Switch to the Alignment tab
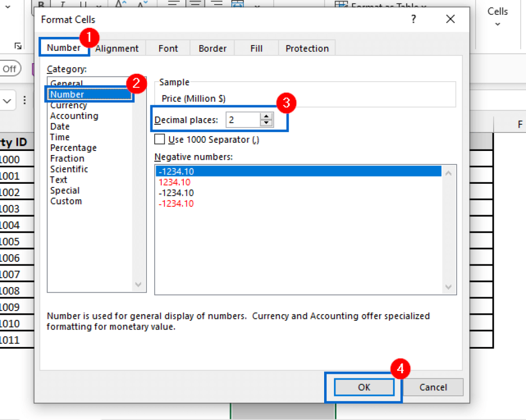Viewport: 526px width, 420px height. point(118,48)
